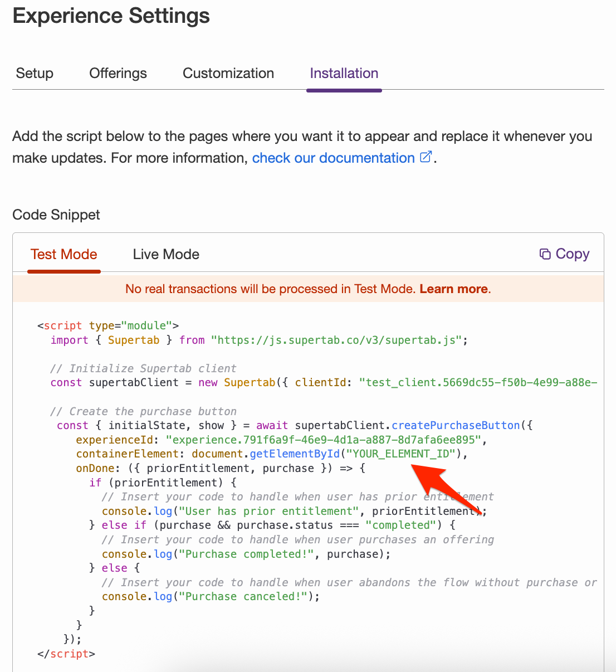This screenshot has width=616, height=672.
Task: Click the 'Learn more' link in banner
Action: pyautogui.click(x=454, y=289)
